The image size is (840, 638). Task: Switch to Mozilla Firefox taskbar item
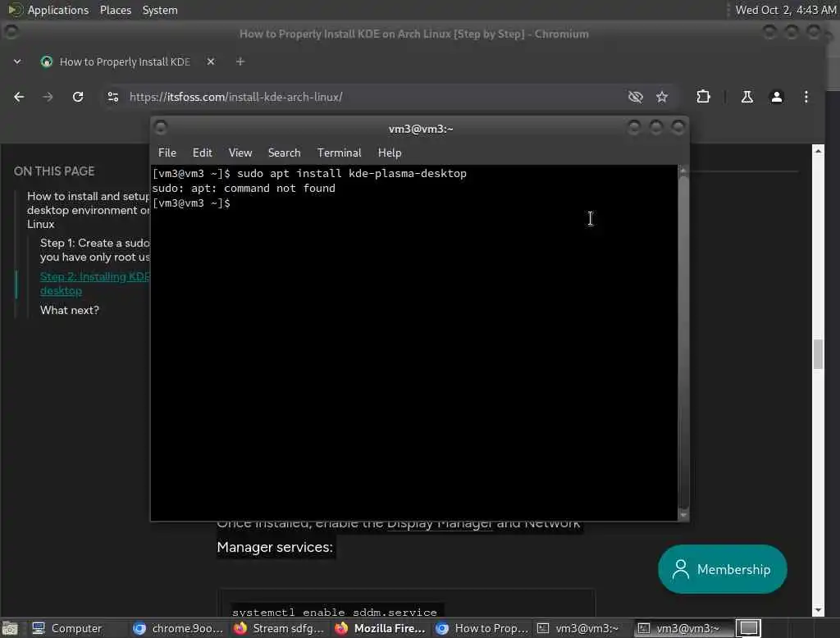click(380, 628)
